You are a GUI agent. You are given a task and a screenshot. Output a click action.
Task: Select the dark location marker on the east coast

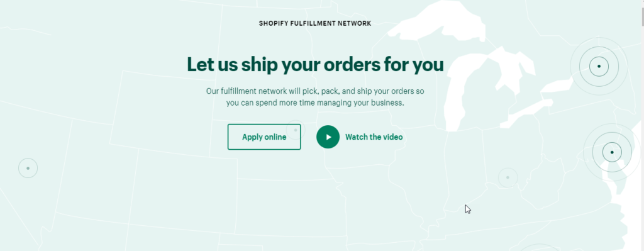tap(612, 152)
